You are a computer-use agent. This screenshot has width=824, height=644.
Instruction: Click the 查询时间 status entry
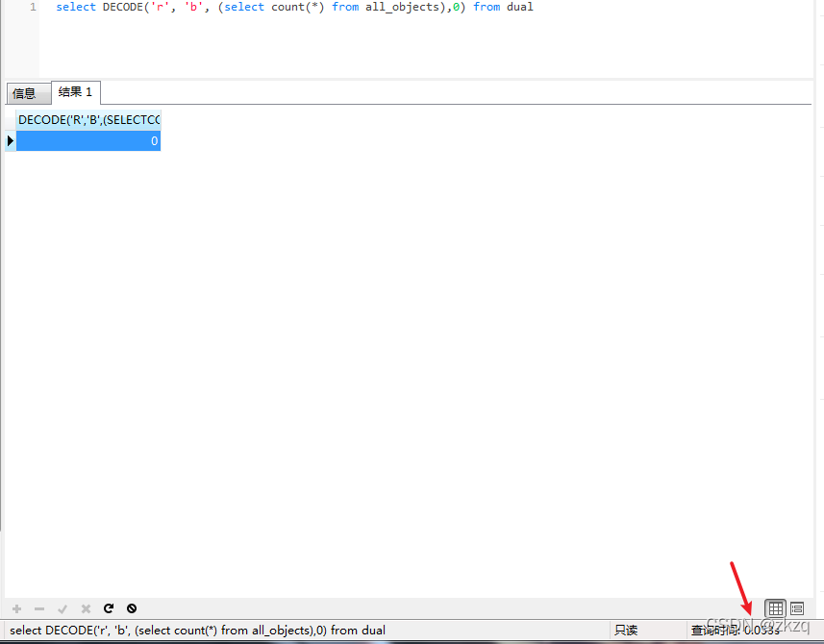[x=736, y=631]
